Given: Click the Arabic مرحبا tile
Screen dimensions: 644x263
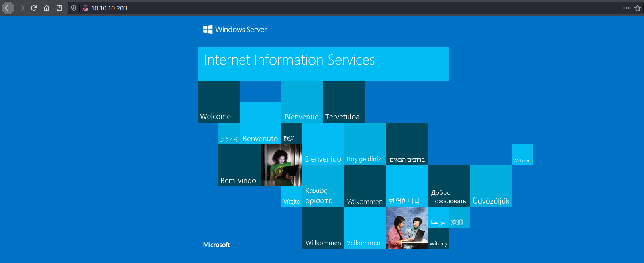Looking at the screenshot, I should coord(438,217).
